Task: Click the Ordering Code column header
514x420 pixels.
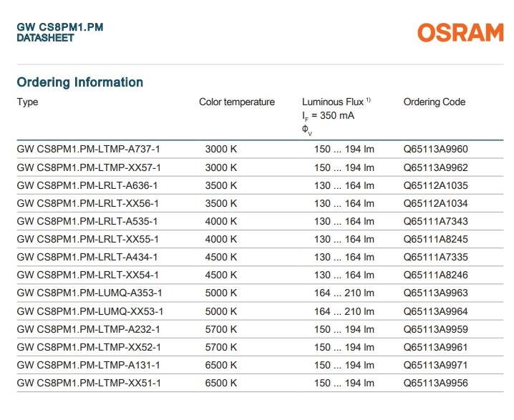Action: click(x=435, y=102)
